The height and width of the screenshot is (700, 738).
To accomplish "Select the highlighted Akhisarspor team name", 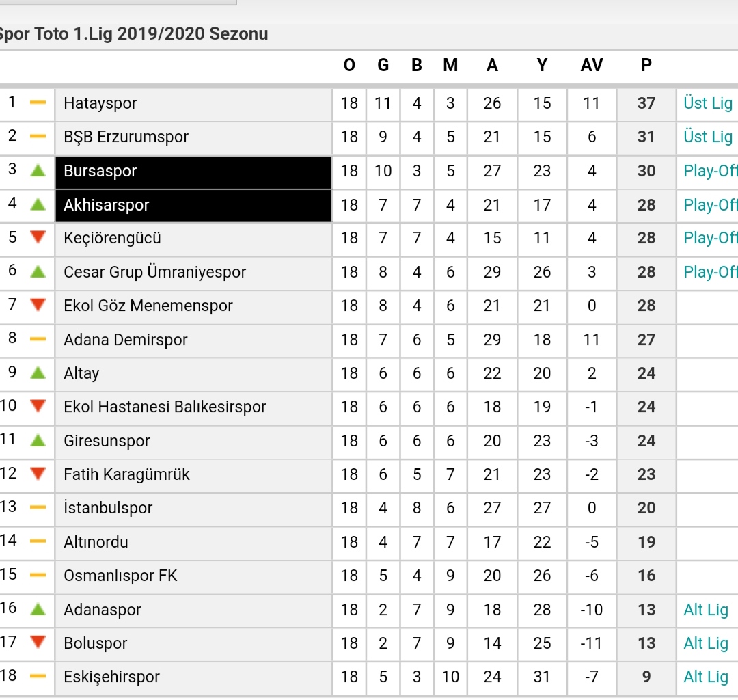I will [x=107, y=205].
